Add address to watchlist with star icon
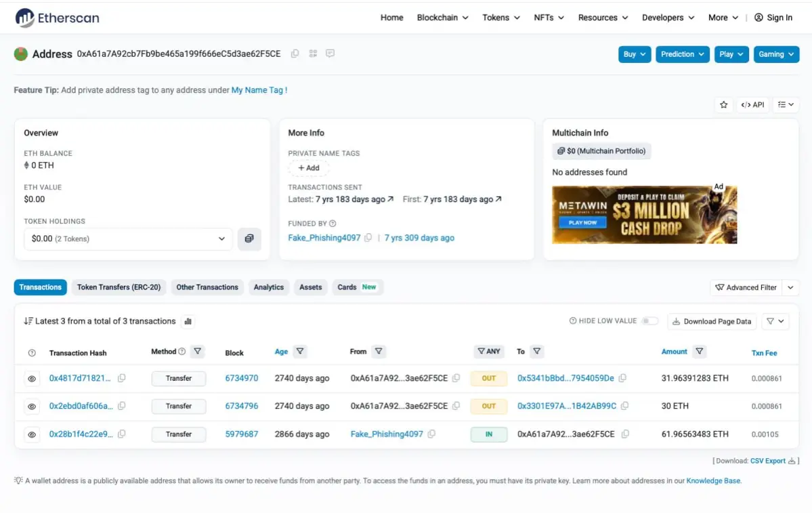812x513 pixels. coord(723,104)
